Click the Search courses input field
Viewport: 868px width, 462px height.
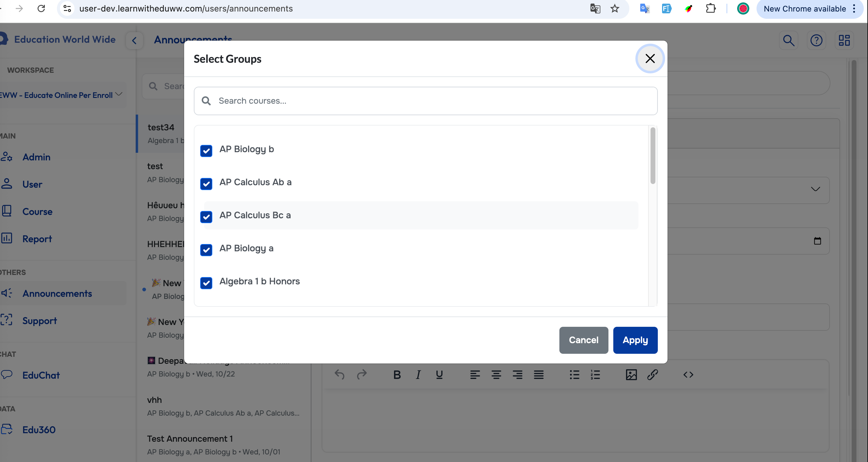click(425, 101)
